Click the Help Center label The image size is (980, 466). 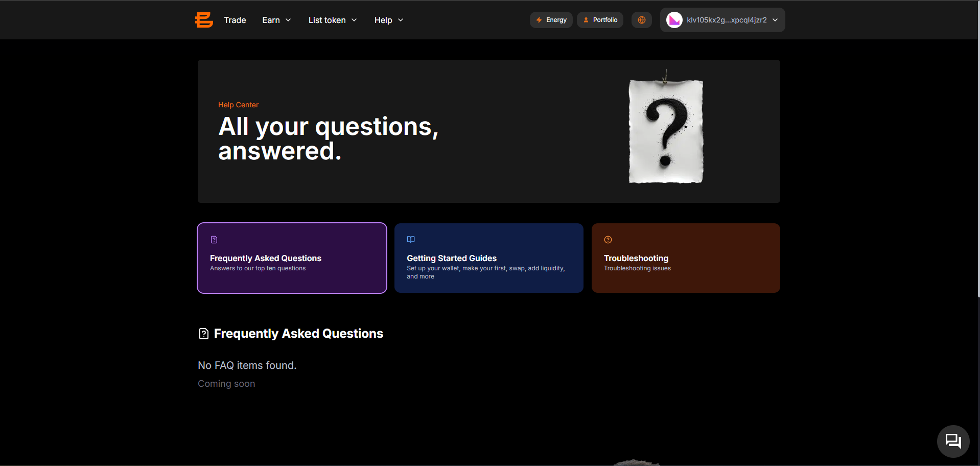click(238, 105)
